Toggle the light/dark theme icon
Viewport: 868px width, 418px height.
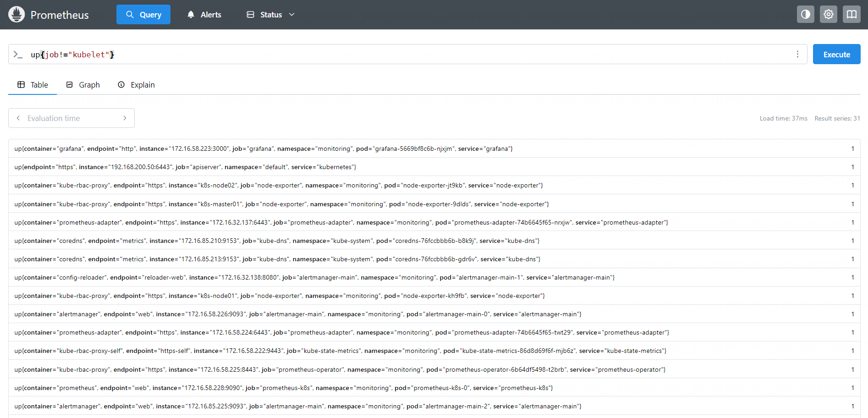pos(805,15)
